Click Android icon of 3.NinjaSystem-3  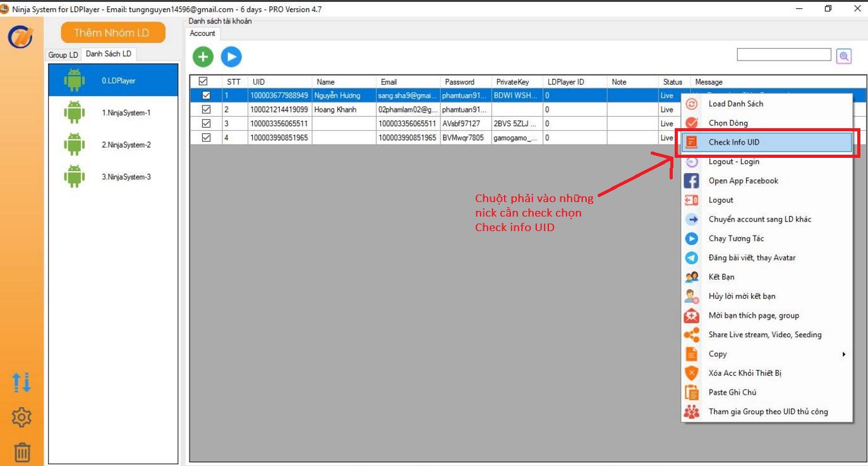75,177
